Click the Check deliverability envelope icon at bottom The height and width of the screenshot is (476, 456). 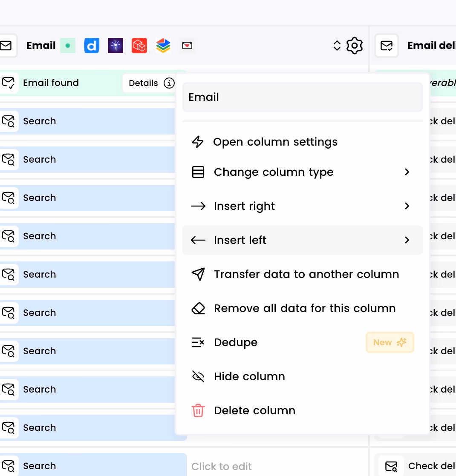[391, 466]
